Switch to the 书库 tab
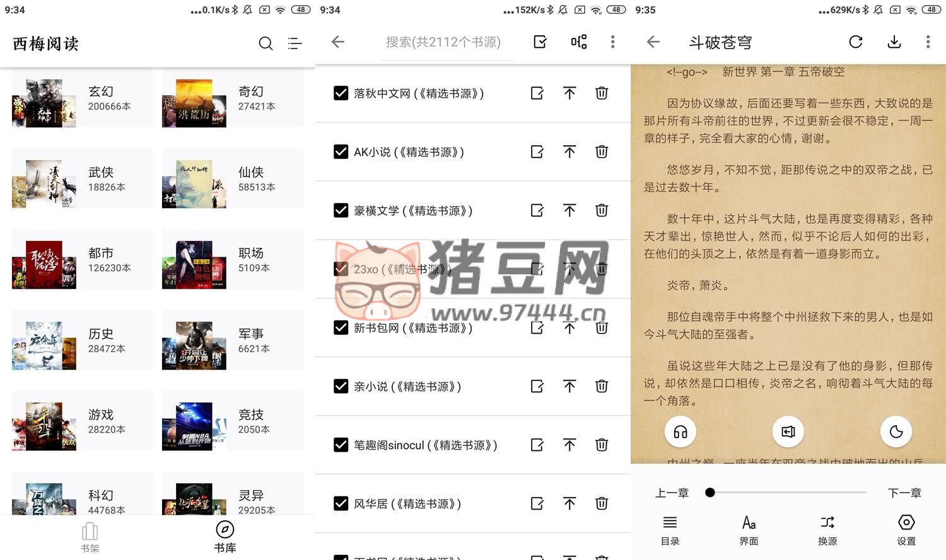Image resolution: width=946 pixels, height=560 pixels. [x=225, y=537]
